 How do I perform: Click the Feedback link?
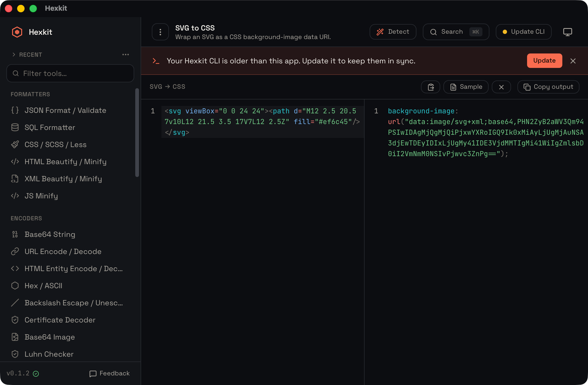click(110, 374)
